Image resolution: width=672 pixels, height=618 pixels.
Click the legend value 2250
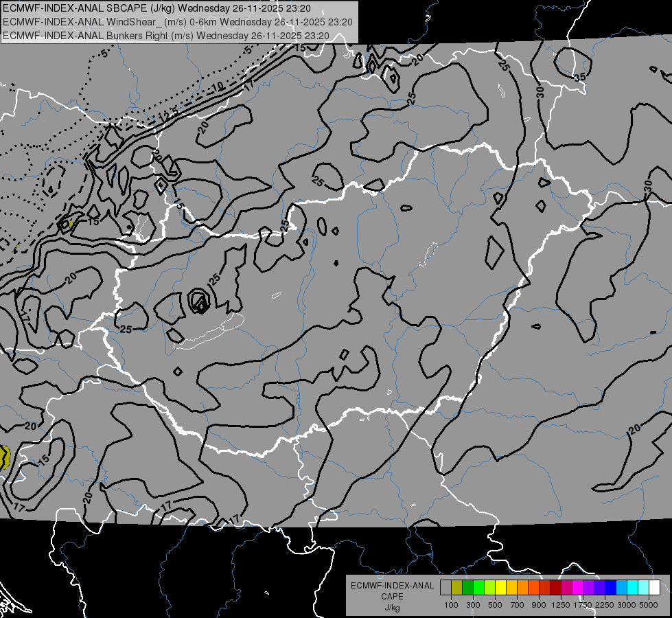(x=605, y=605)
